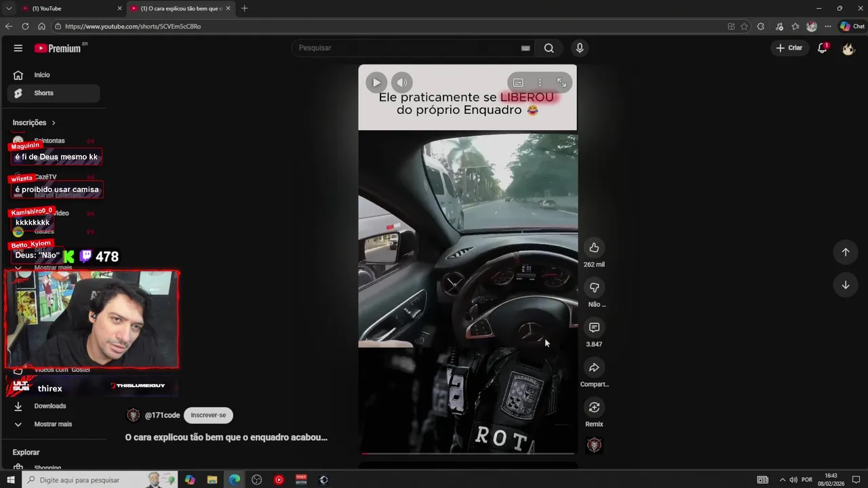The image size is (868, 488).
Task: Click the Criar create button
Action: tap(789, 48)
